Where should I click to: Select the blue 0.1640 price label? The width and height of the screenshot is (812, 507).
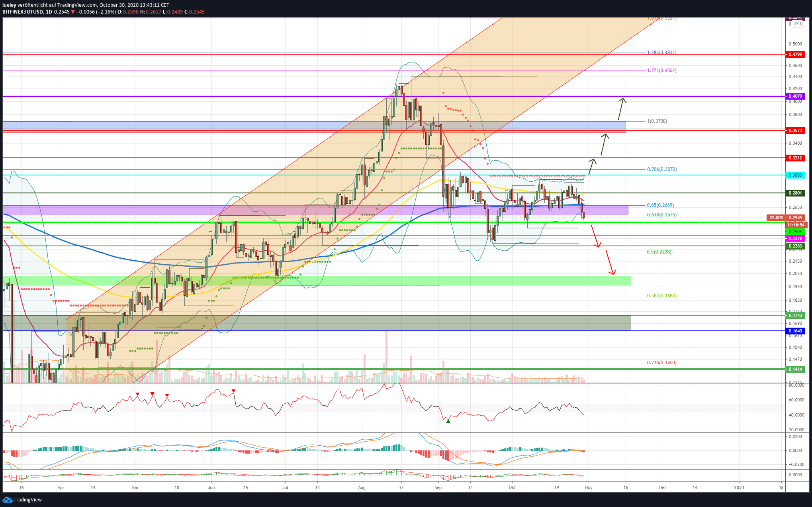click(x=795, y=331)
